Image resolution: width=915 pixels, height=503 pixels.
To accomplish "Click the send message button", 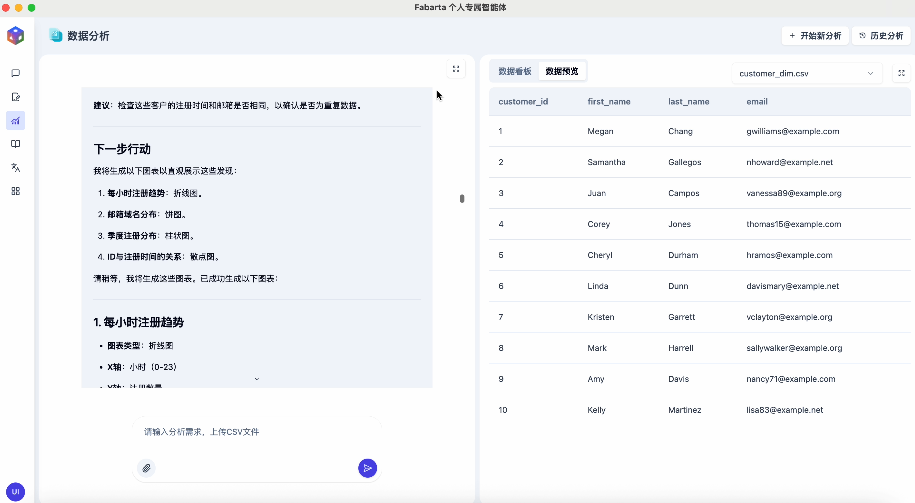I will click(x=367, y=468).
